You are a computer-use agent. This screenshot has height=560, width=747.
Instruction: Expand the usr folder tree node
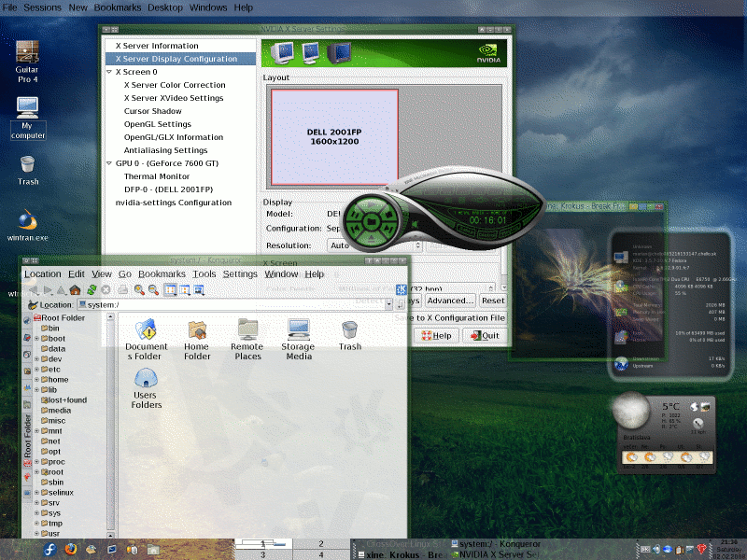tap(36, 533)
